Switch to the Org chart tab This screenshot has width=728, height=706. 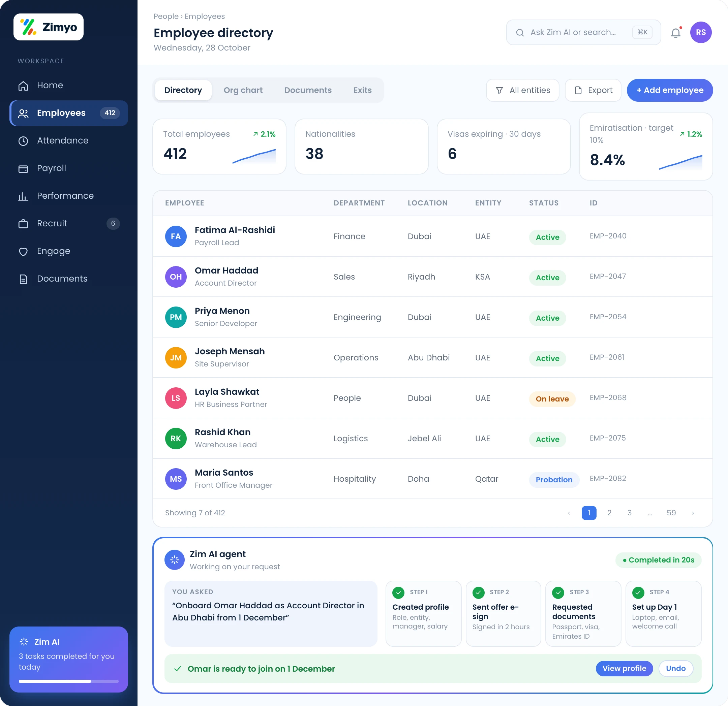(243, 90)
